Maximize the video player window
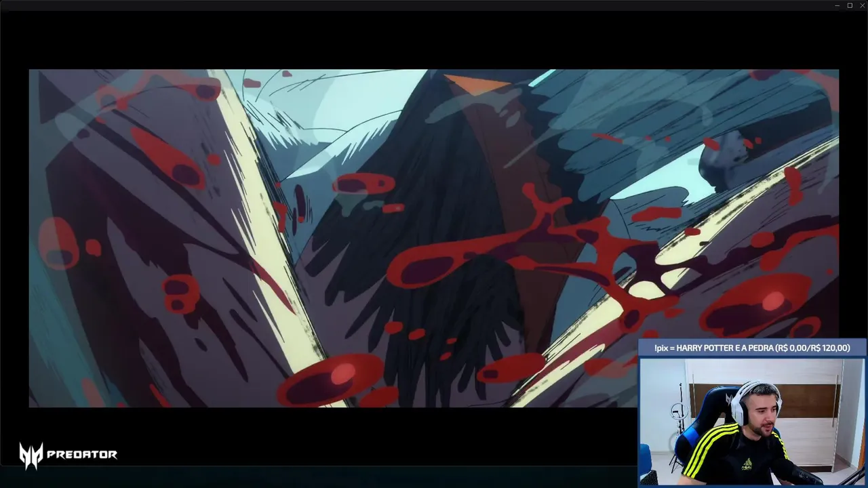Viewport: 868px width, 488px height. (x=850, y=5)
